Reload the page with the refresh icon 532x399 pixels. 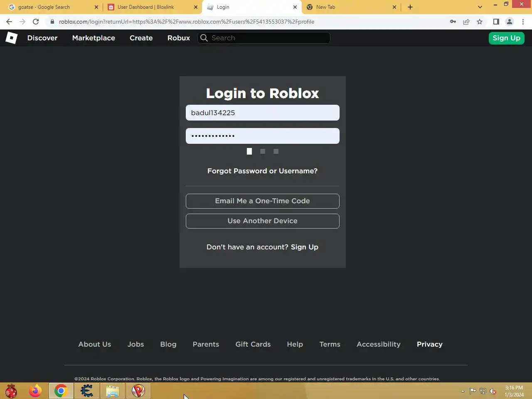pos(36,22)
